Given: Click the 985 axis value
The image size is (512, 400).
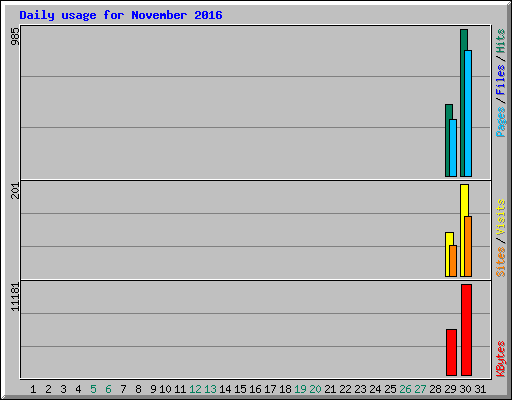Looking at the screenshot, I should 15,36.
